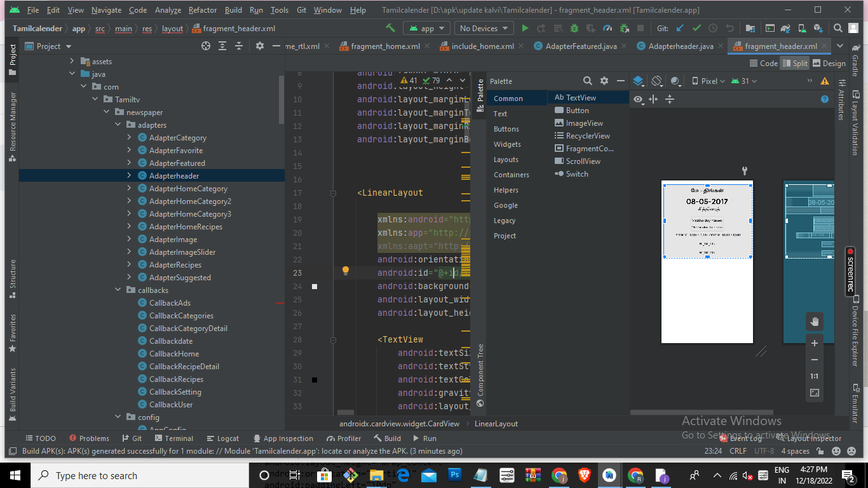This screenshot has height=488, width=868.
Task: Click the Git Rollback undo icon
Action: coord(729,29)
